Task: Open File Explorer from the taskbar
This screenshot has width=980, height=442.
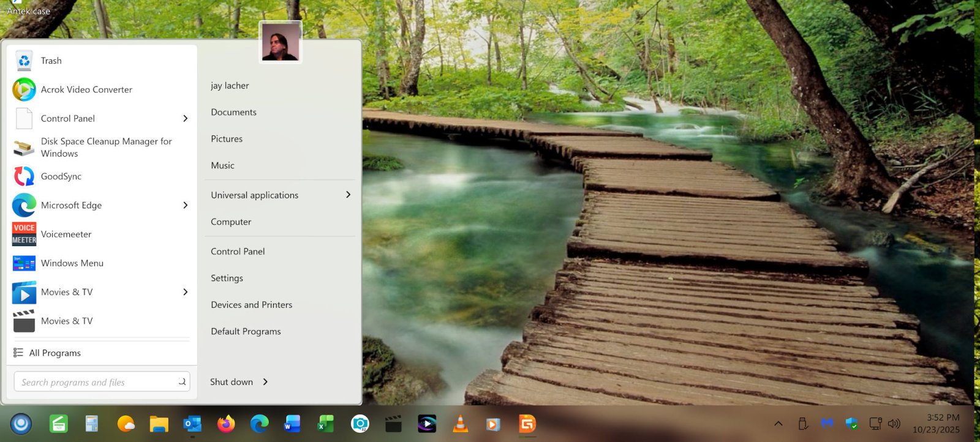Action: pos(159,424)
